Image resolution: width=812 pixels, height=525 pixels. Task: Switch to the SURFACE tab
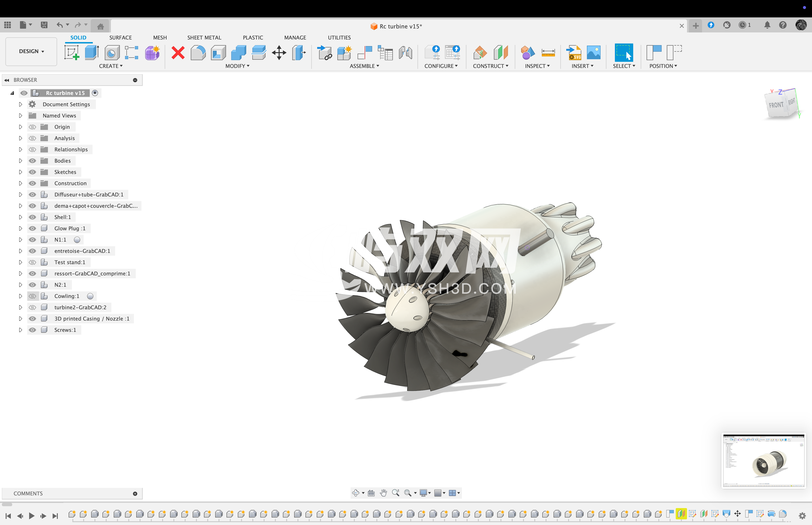tap(120, 38)
